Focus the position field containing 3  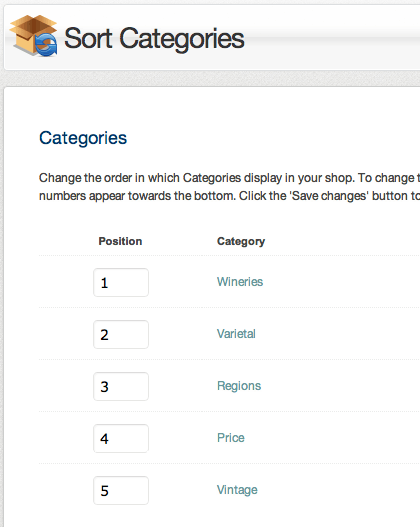pyautogui.click(x=121, y=387)
